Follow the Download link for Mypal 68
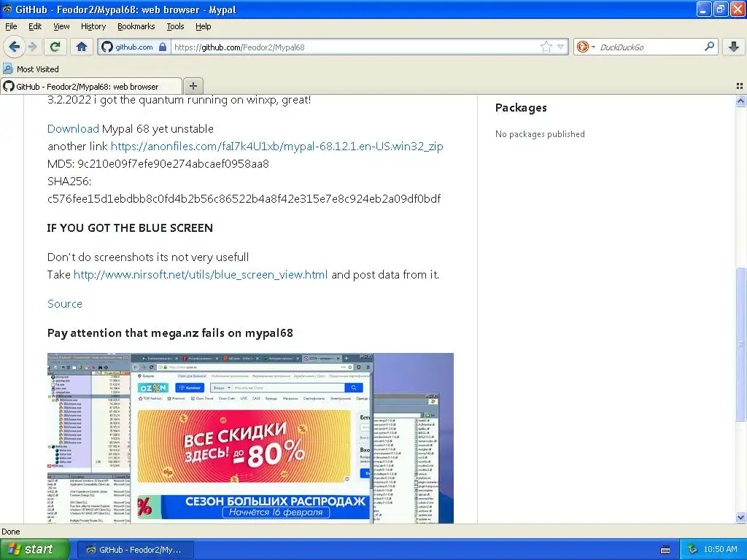 coord(73,128)
